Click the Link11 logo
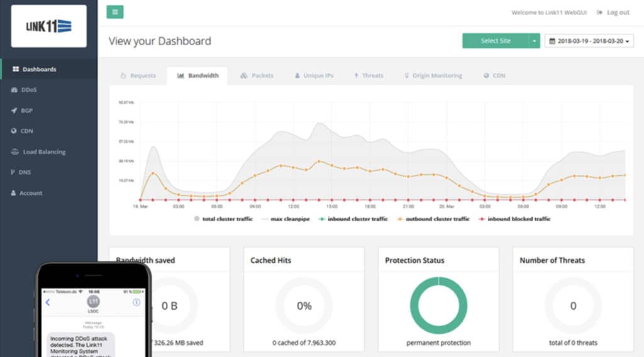Screen dimensions: 644x357 (x=48, y=26)
